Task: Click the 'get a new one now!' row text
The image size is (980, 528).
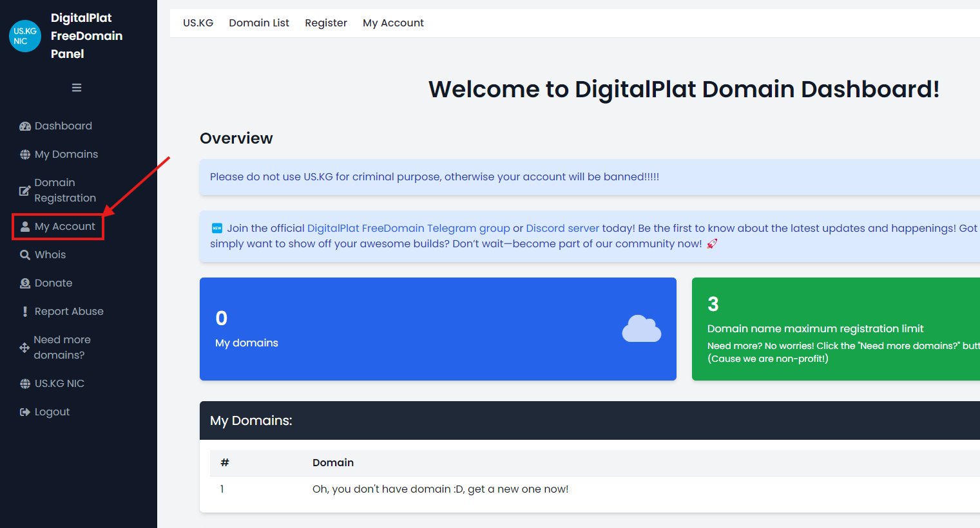Action: pos(441,489)
